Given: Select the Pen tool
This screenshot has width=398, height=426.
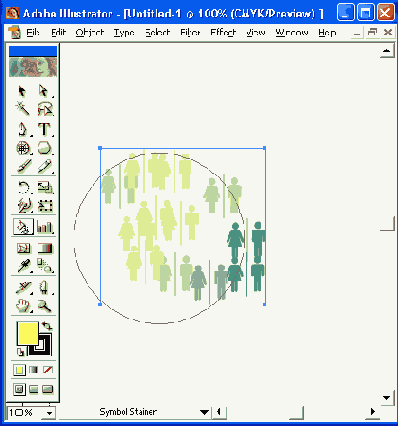Looking at the screenshot, I should (22, 129).
